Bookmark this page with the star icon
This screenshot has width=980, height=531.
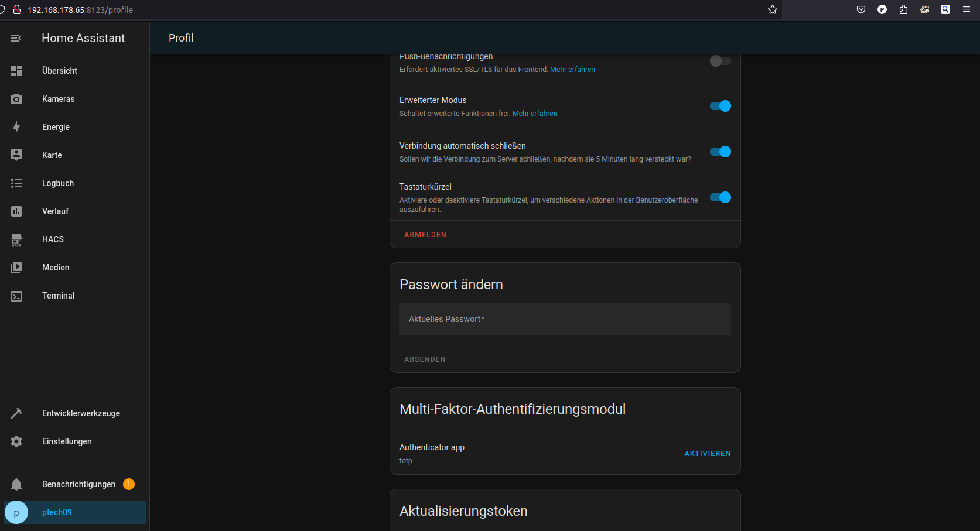point(773,9)
